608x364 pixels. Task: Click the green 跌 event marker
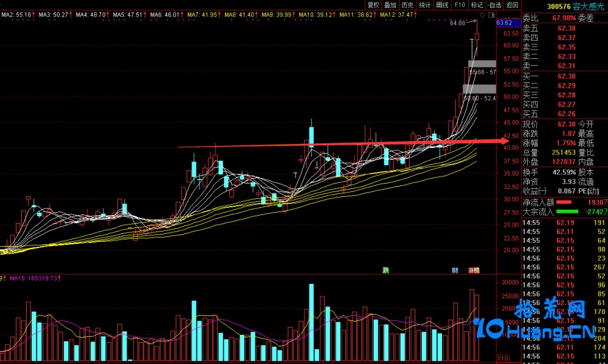[x=386, y=270]
